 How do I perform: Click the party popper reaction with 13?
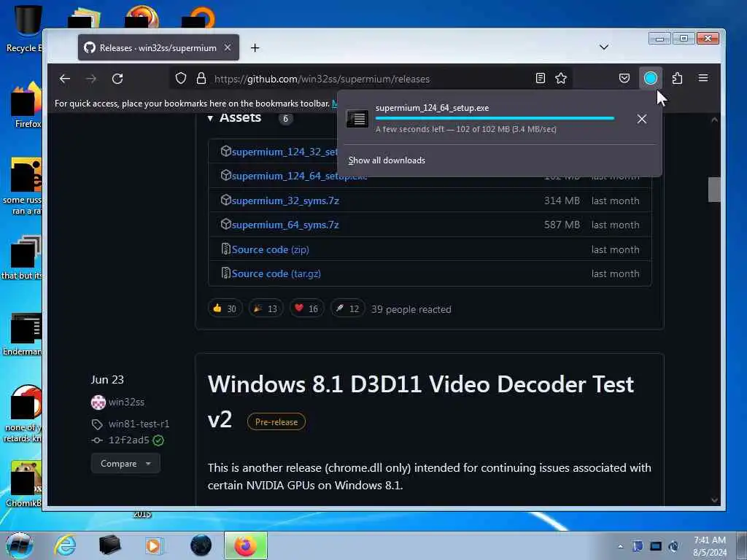pos(266,308)
